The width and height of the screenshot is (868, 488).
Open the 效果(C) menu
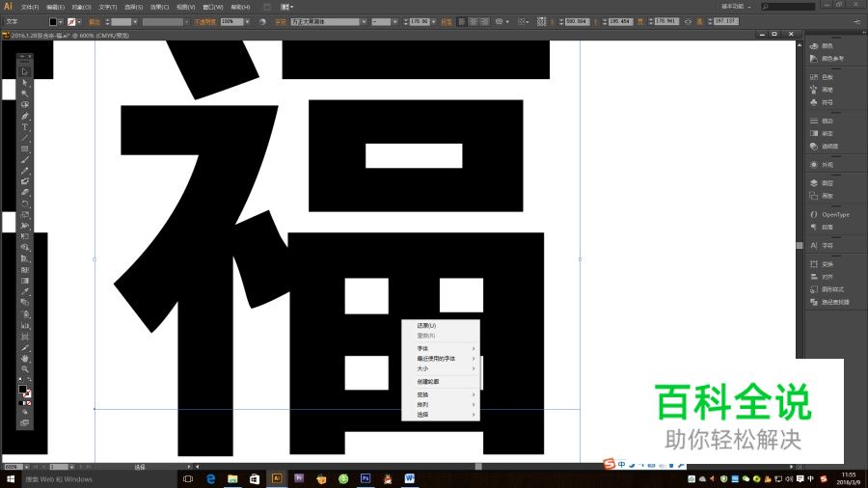tap(159, 7)
